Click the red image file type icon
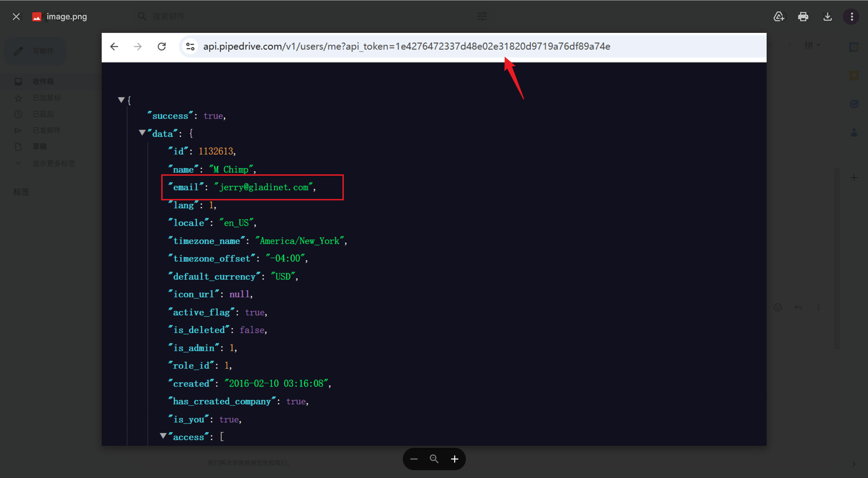Viewport: 868px width, 478px height. click(37, 17)
